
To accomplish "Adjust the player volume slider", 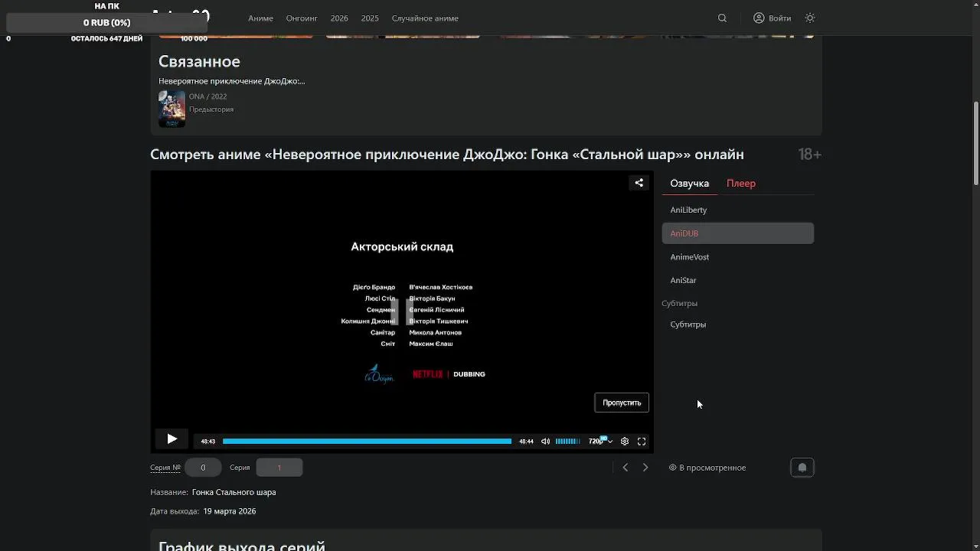I will tap(568, 442).
